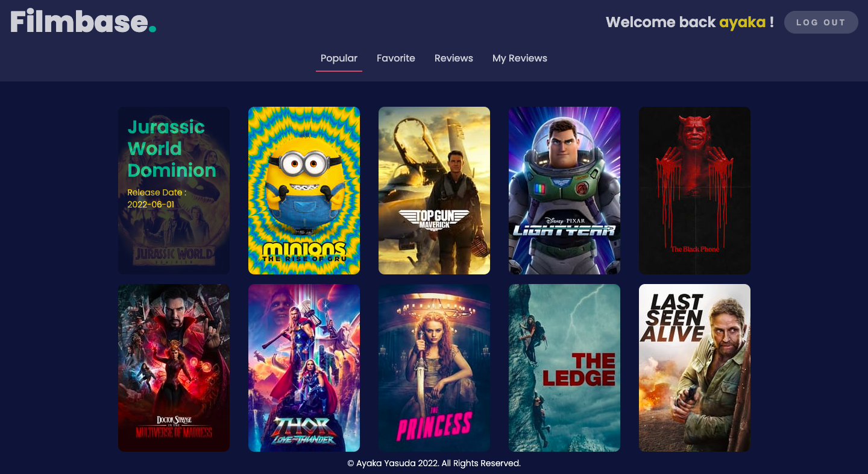The height and width of the screenshot is (474, 868).
Task: Open the My Reviews tab
Action: (x=520, y=58)
